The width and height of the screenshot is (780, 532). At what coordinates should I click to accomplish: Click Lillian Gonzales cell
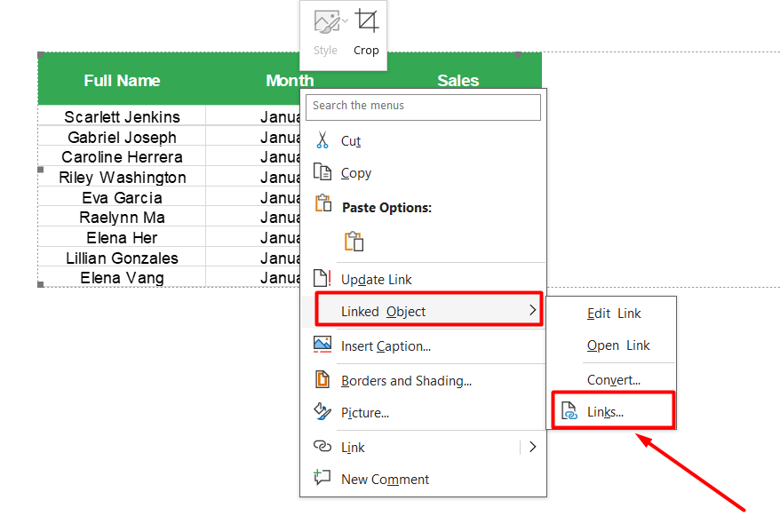point(122,258)
